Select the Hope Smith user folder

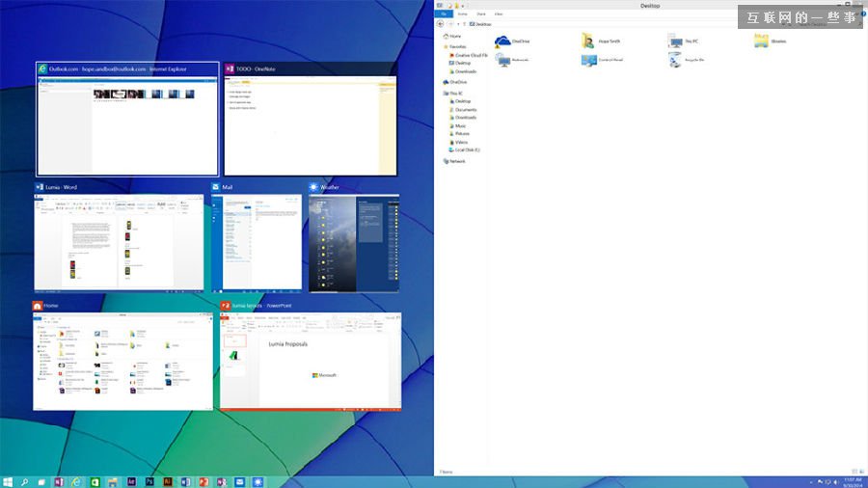601,41
